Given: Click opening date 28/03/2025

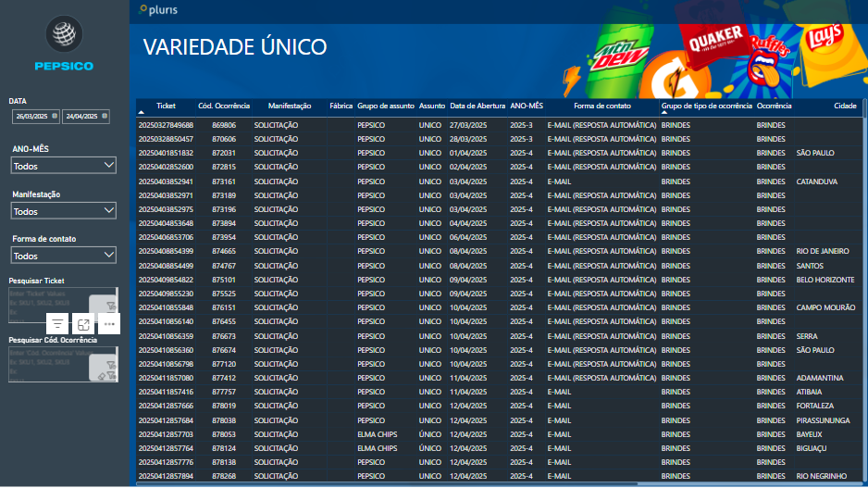Looking at the screenshot, I should click(x=467, y=139).
